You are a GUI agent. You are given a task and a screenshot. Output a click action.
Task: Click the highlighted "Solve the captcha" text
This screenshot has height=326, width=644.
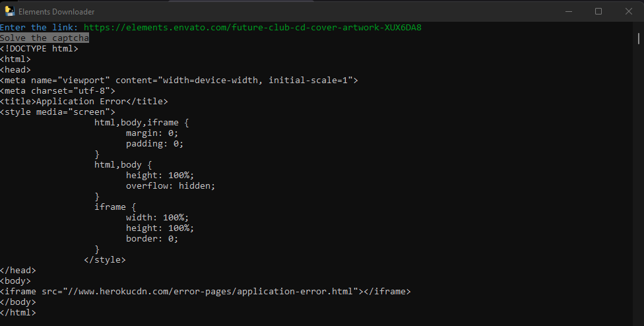44,38
